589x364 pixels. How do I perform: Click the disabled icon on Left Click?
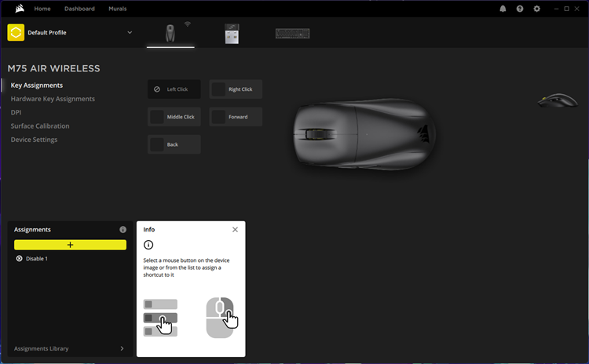157,89
